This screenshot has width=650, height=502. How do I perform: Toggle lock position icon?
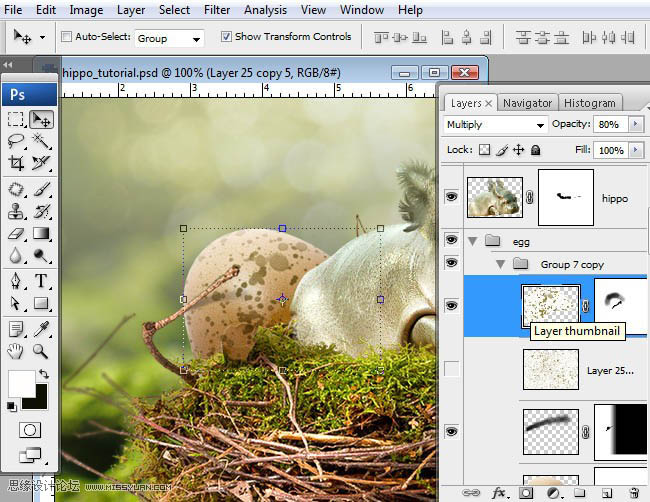click(519, 150)
